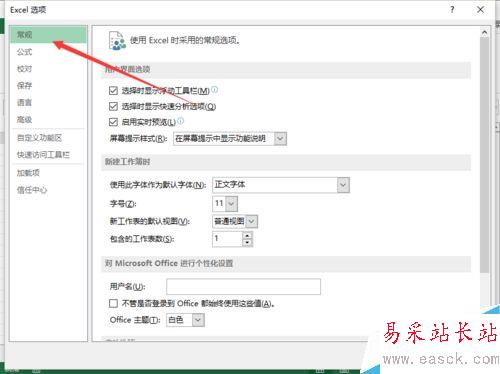This screenshot has width=500, height=374.
Task: Click the 包含的工作表数 number field
Action: coord(227,239)
